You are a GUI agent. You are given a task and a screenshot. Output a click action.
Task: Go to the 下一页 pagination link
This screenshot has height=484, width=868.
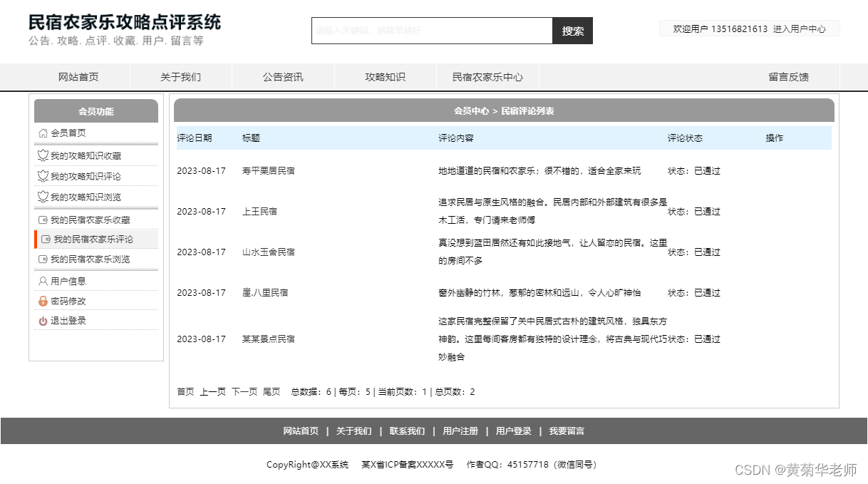244,391
